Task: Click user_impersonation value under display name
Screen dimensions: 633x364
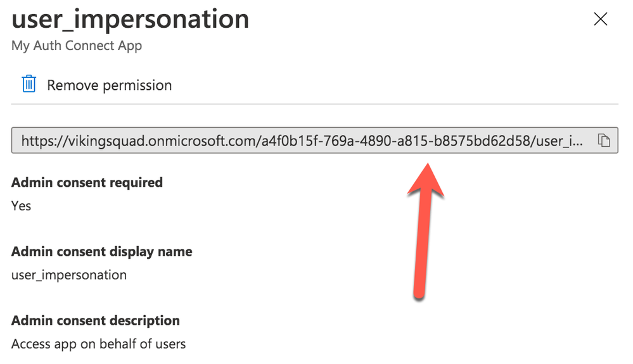Action: pos(69,275)
